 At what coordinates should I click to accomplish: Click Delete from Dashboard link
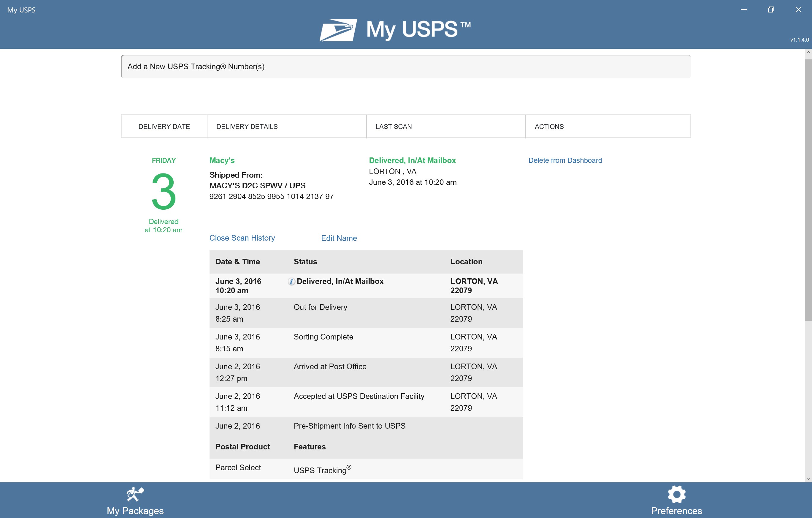click(x=565, y=160)
